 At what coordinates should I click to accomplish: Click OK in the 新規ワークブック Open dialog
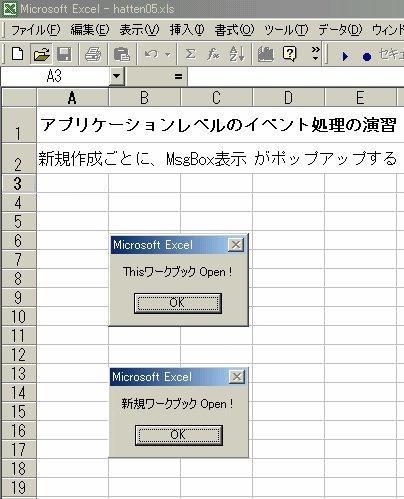179,435
